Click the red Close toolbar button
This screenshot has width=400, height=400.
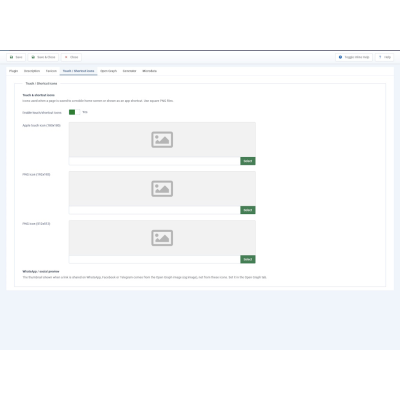click(x=71, y=57)
